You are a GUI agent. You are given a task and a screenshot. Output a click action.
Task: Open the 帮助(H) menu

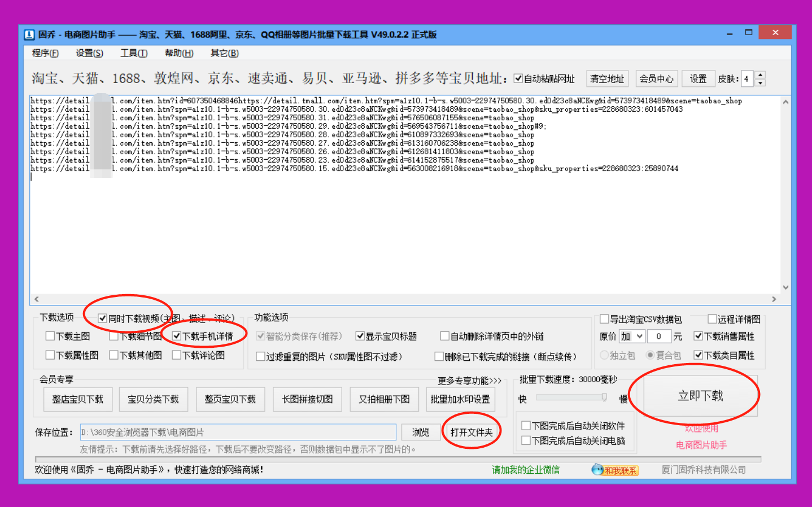click(179, 53)
